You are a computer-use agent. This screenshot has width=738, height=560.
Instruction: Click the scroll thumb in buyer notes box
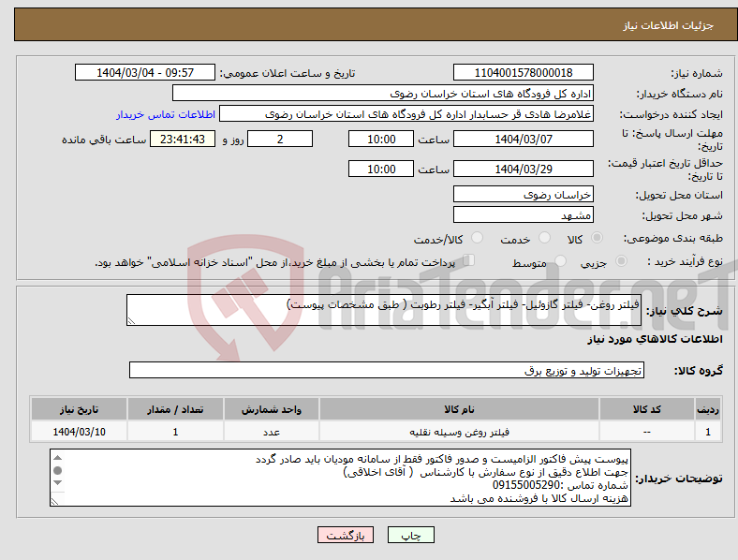click(57, 471)
